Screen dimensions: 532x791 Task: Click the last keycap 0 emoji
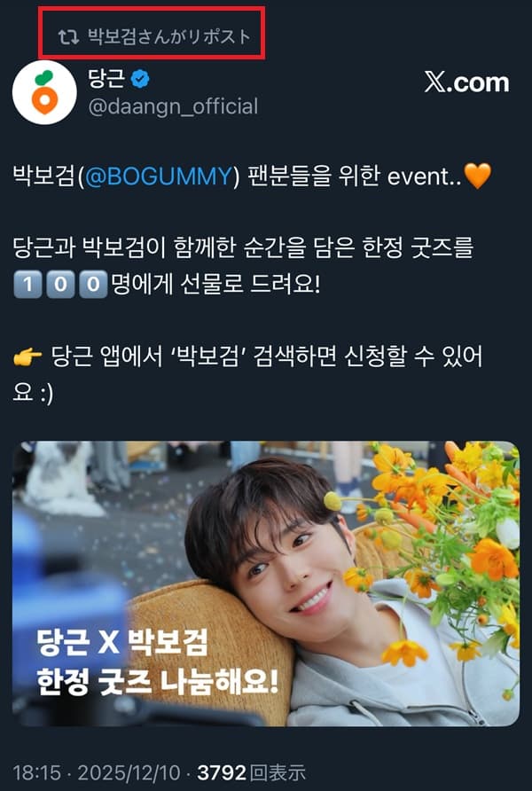click(x=93, y=285)
